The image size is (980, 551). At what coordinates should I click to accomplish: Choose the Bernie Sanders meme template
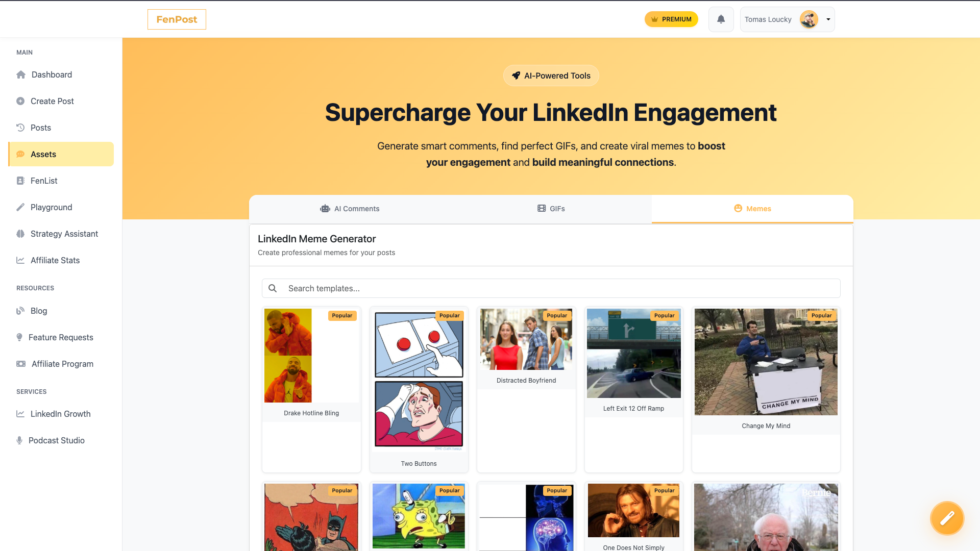click(766, 516)
